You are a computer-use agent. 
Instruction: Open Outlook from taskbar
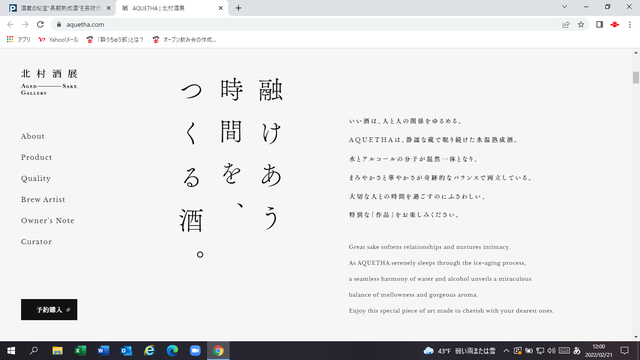pos(126,351)
